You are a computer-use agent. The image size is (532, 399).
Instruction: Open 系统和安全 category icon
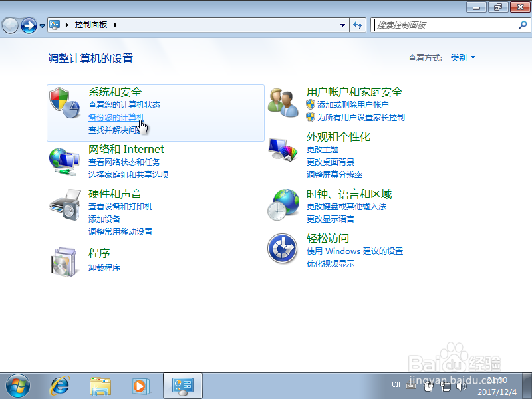tap(65, 104)
